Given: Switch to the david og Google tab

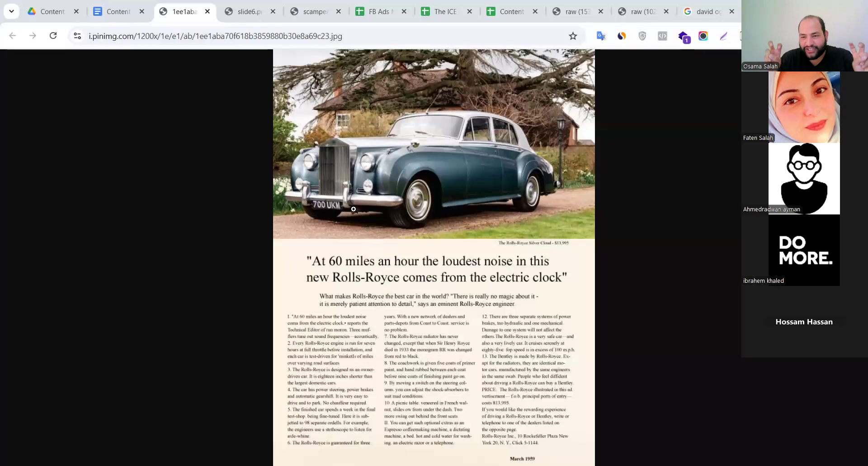Looking at the screenshot, I should (703, 11).
